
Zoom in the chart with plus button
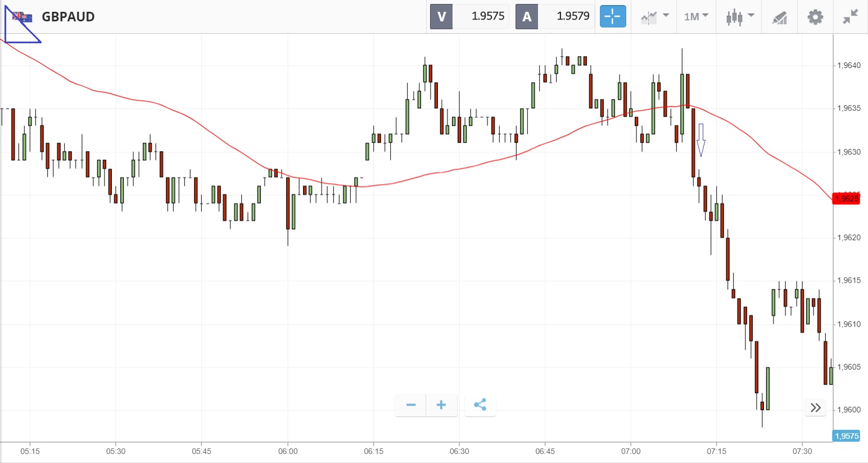[441, 405]
